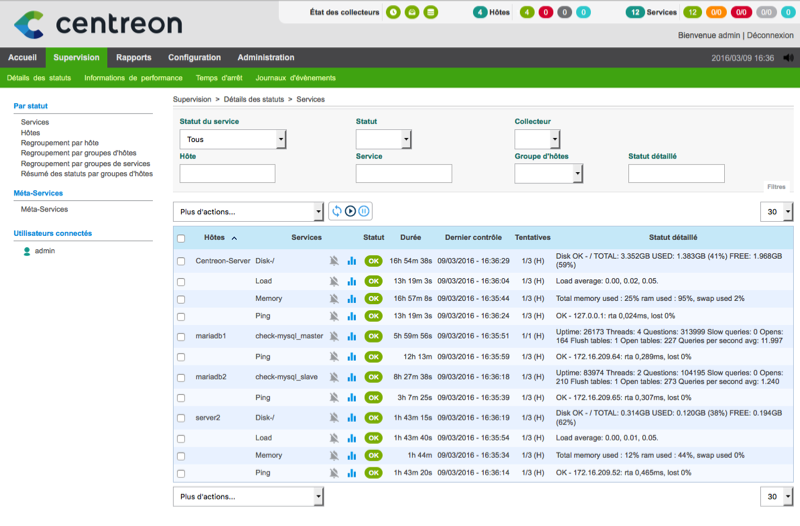
Task: Click the muted bell icon for check-mysql_master
Action: pos(334,336)
